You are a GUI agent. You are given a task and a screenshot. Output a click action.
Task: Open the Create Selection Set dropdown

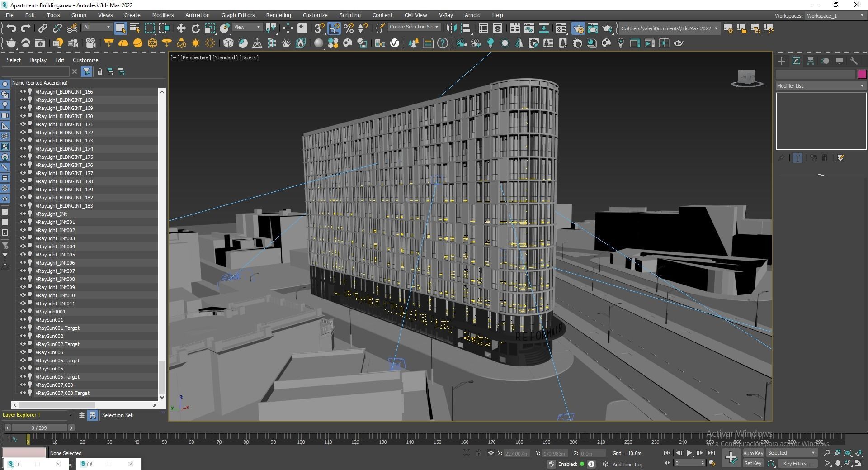pos(414,27)
